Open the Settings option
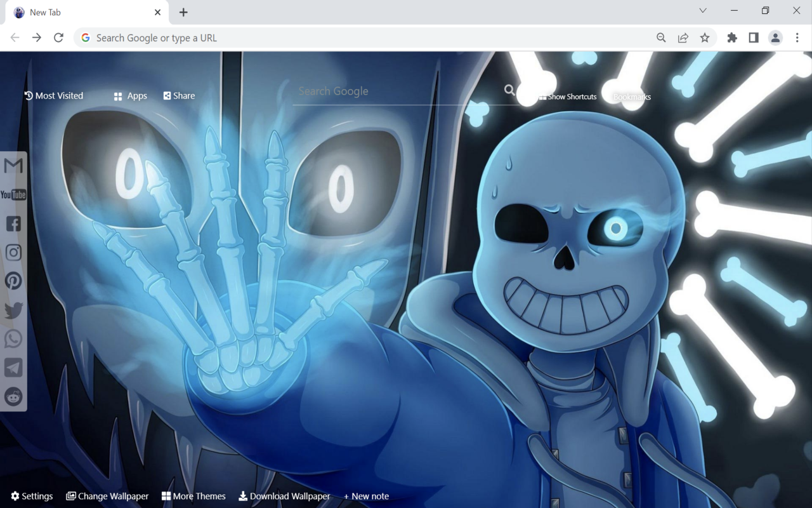 (x=32, y=496)
